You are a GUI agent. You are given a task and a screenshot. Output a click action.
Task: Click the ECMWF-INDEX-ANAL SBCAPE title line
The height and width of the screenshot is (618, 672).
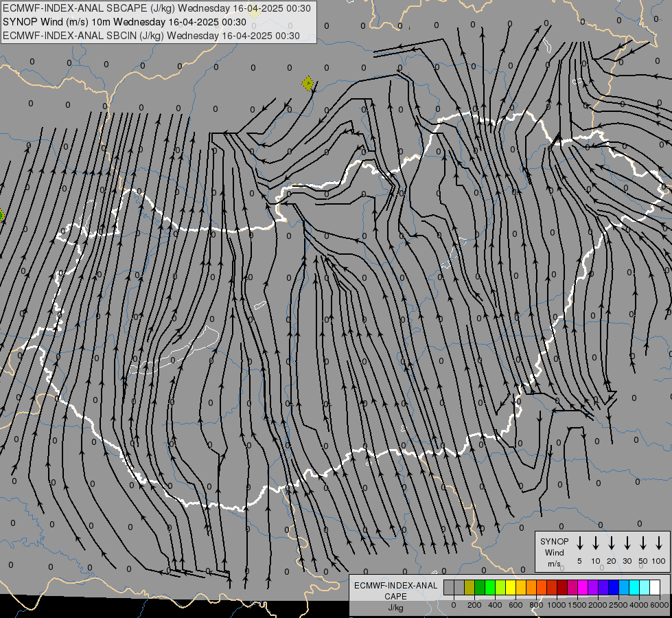(x=157, y=8)
